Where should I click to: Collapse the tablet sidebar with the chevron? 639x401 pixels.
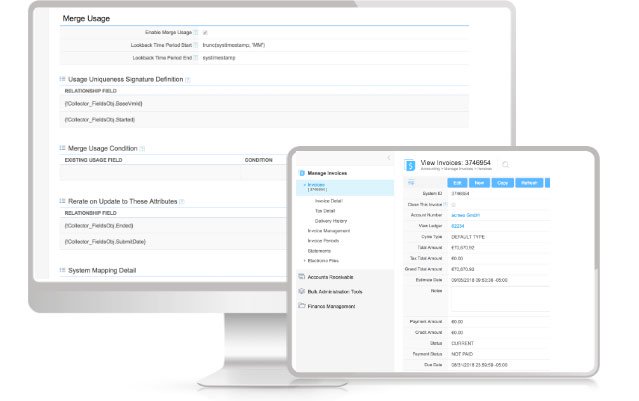(389, 158)
